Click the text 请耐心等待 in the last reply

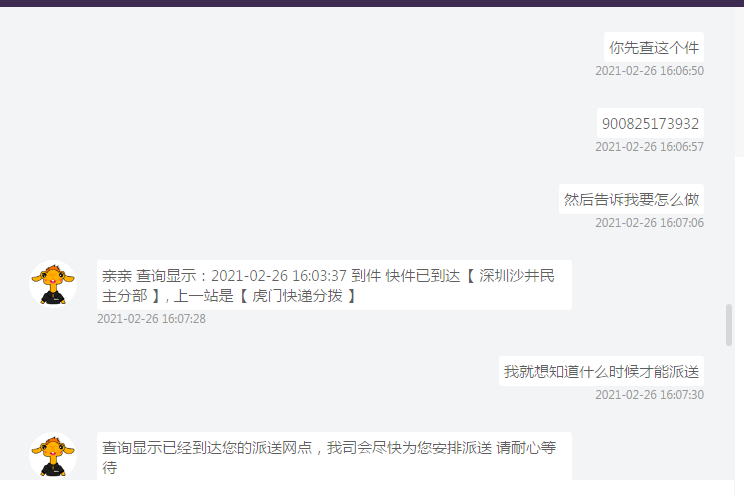(x=526, y=448)
